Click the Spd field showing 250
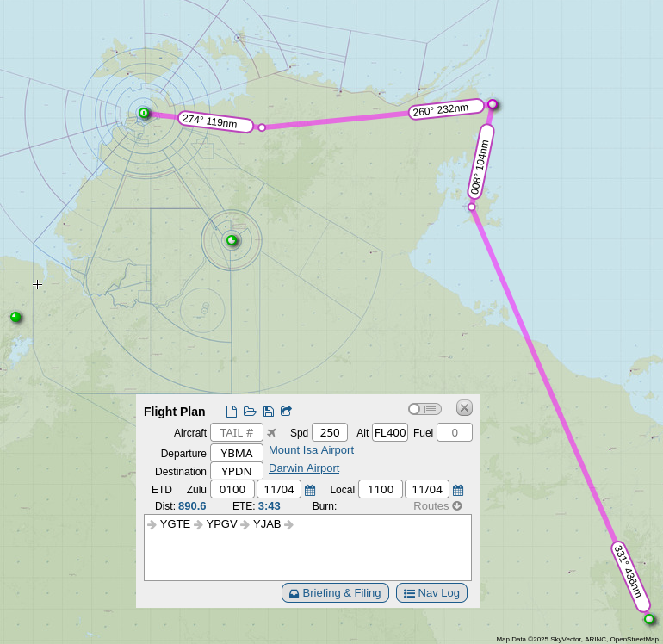The image size is (663, 644). [329, 432]
